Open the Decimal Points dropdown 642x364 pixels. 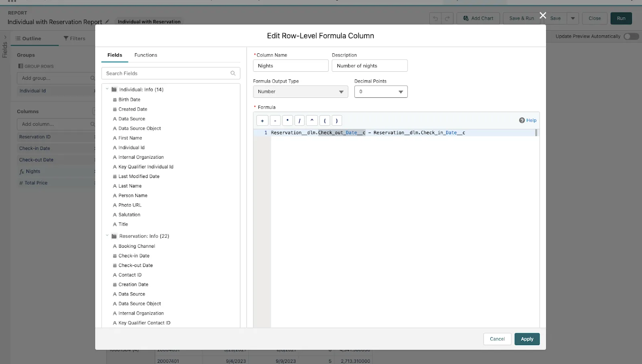click(x=380, y=92)
